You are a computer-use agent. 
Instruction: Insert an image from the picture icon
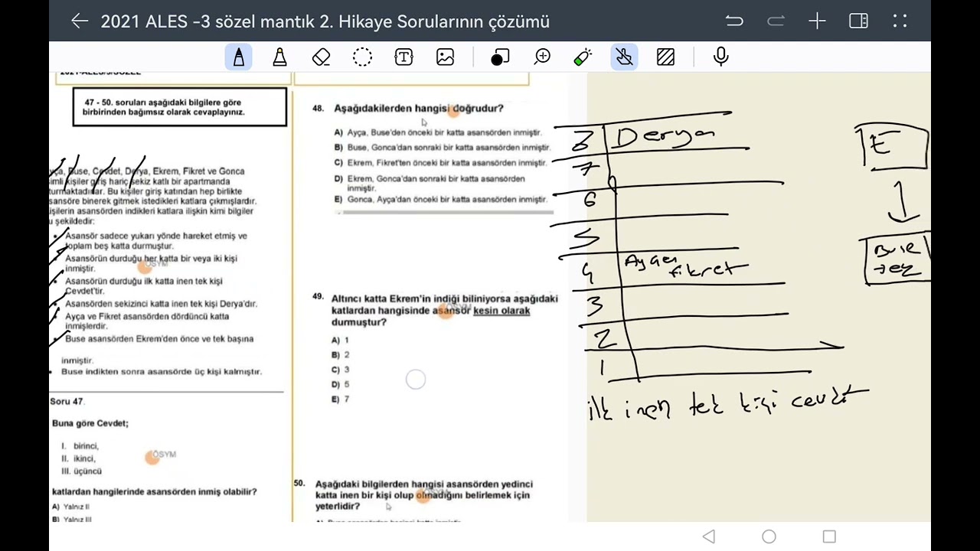point(445,57)
